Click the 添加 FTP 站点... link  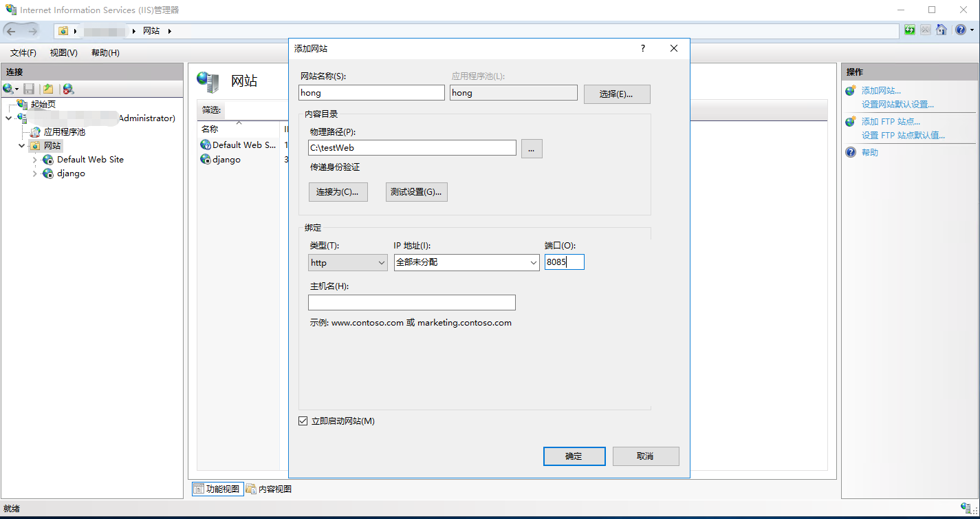tap(891, 122)
